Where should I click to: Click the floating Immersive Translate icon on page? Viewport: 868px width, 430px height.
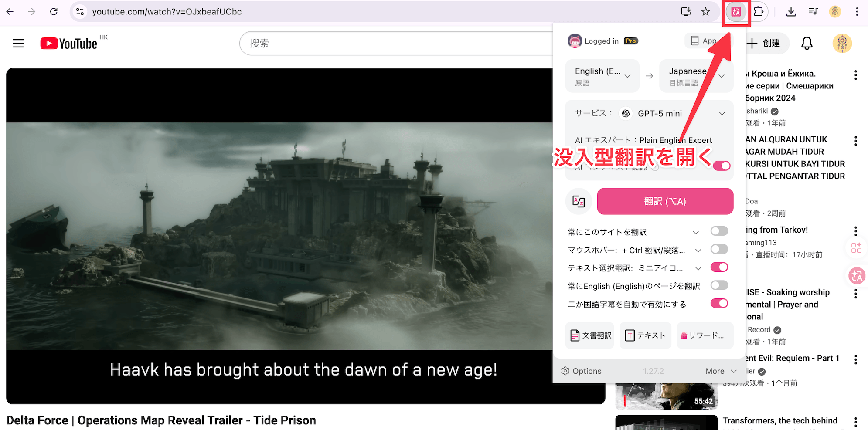tap(856, 276)
